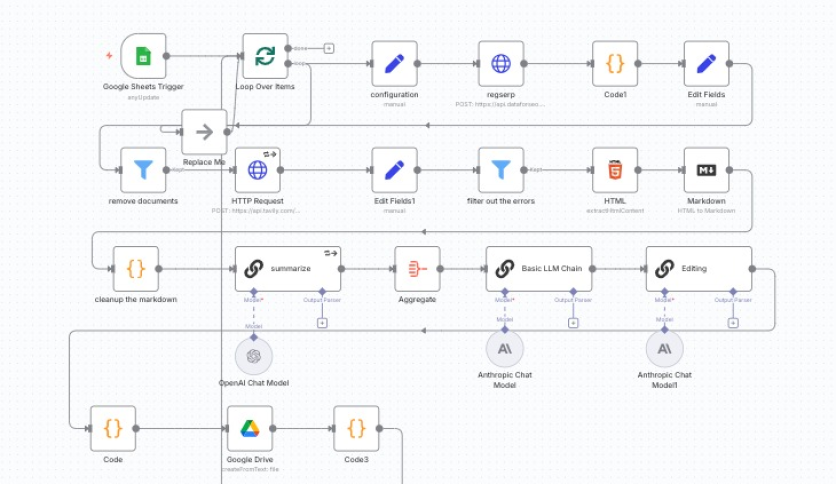Click the Aggregate node

tap(417, 269)
